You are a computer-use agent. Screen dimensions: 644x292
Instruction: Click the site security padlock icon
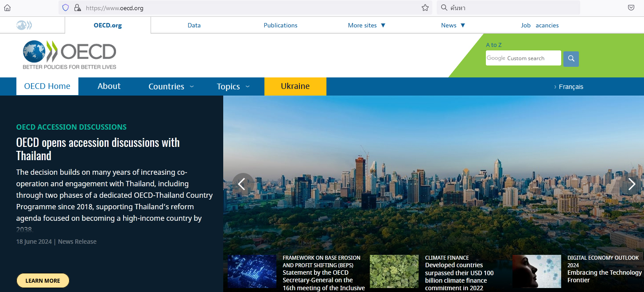click(x=78, y=8)
